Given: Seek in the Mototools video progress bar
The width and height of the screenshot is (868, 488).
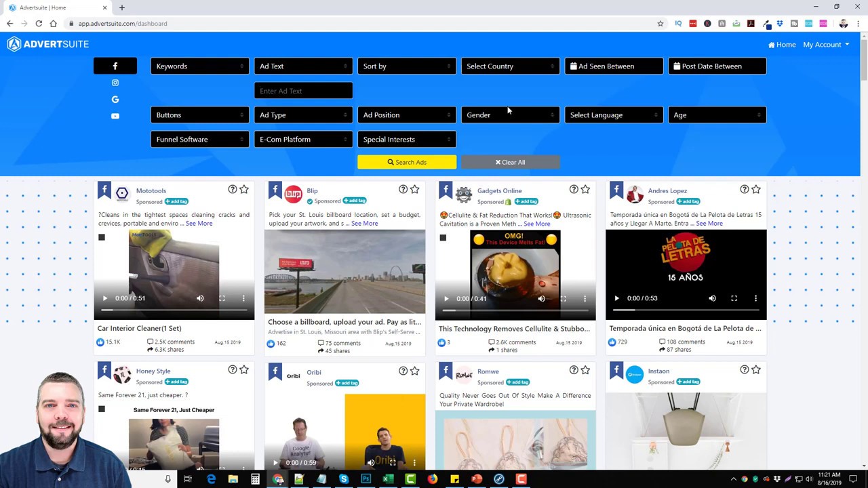Looking at the screenshot, I should (174, 310).
